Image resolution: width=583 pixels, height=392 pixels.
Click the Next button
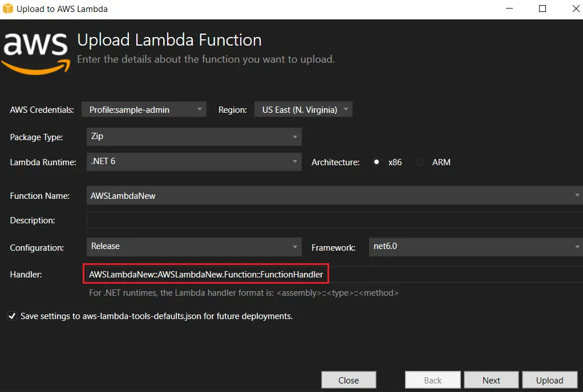pyautogui.click(x=491, y=380)
